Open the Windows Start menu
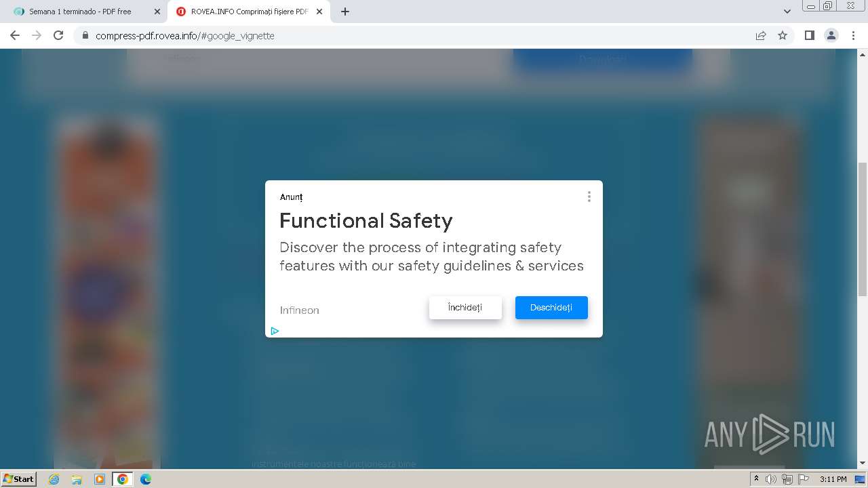 point(18,479)
